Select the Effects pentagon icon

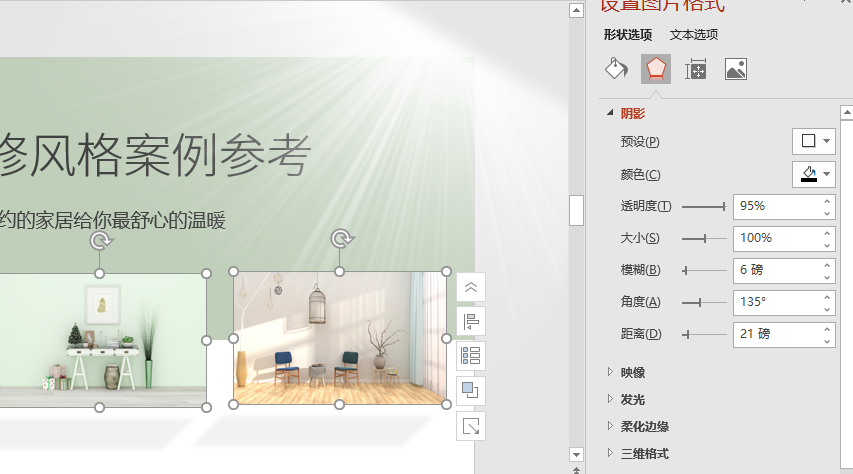click(655, 69)
